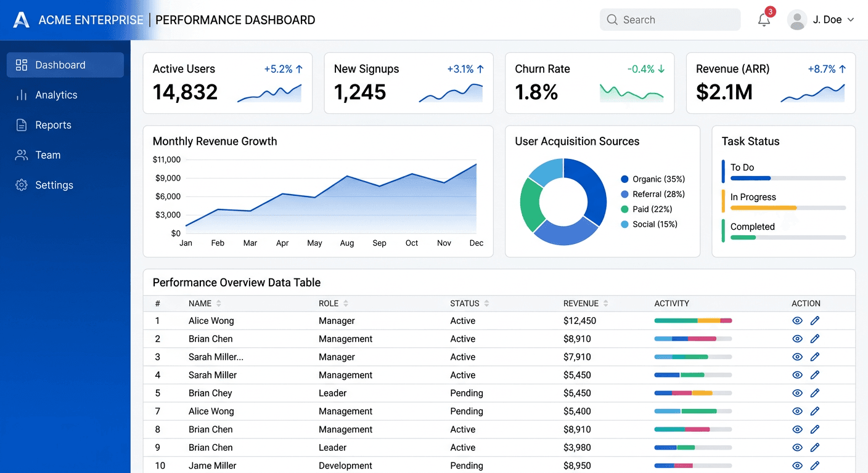Viewport: 868px width, 473px height.
Task: Click the user avatar icon
Action: tap(797, 20)
